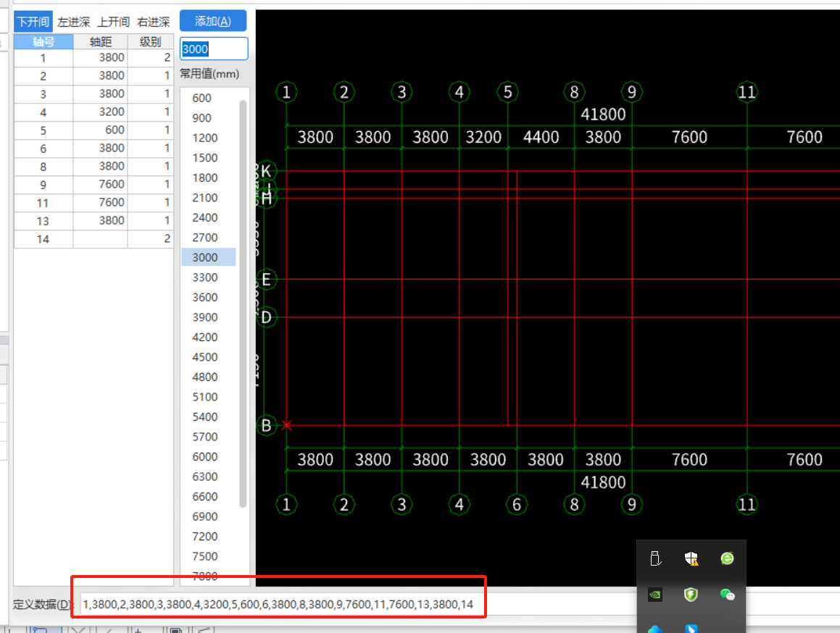Select common value 4800 in the list

pos(205,377)
